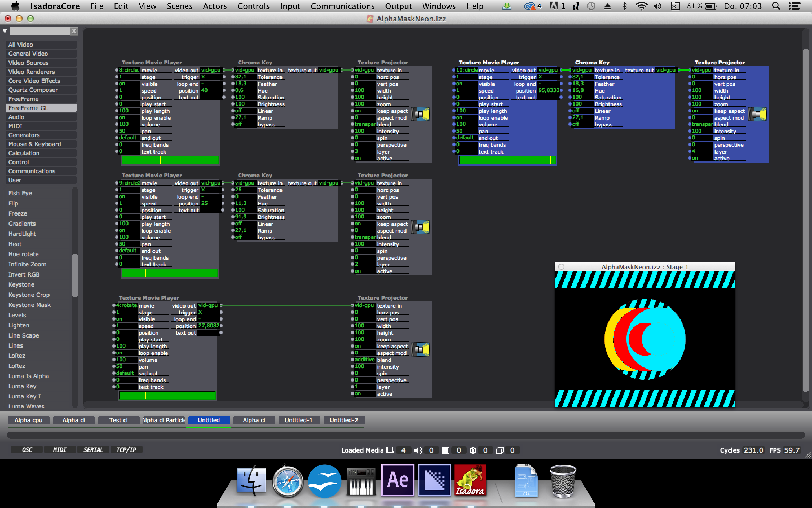
Task: Change blend 'transpar' on layer 2 projector
Action: 364,237
